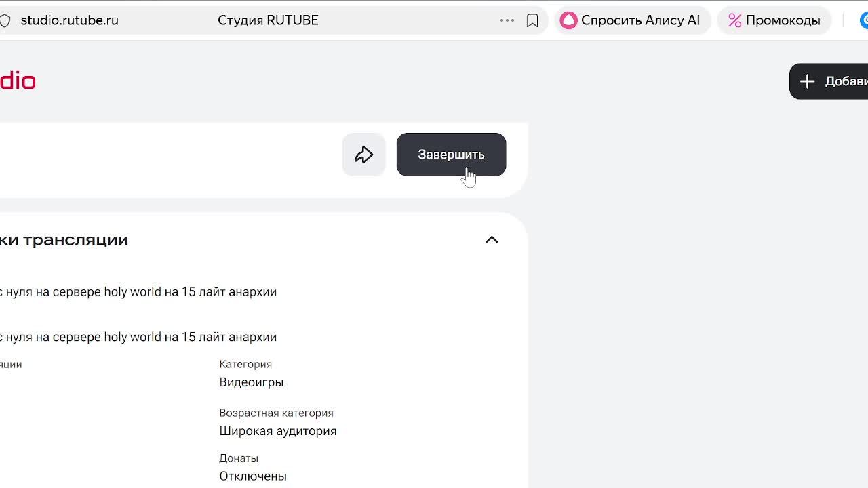Click the studio.rutube.ru address field

pyautogui.click(x=70, y=20)
